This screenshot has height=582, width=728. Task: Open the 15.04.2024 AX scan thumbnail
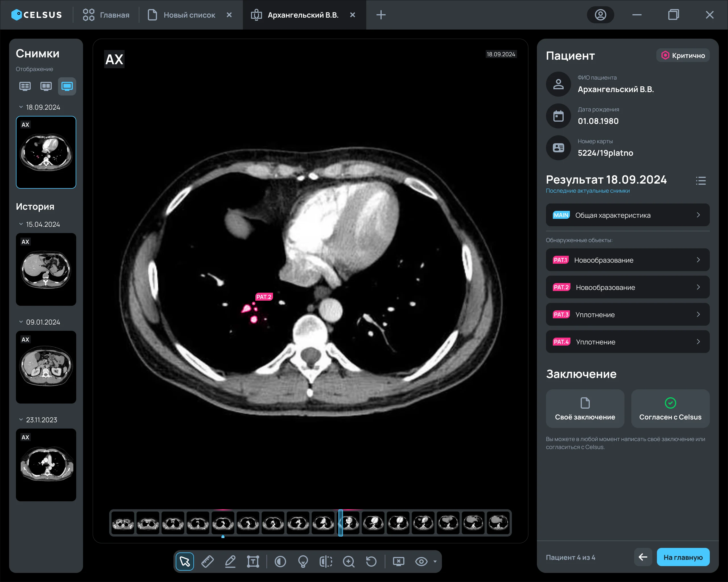[x=46, y=269]
